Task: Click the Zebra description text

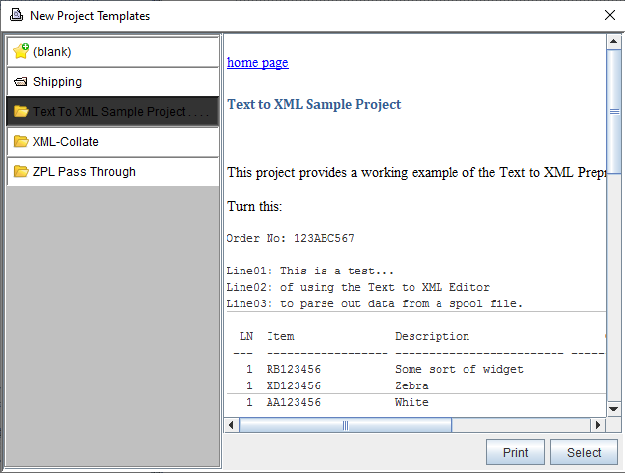Action: (412, 386)
